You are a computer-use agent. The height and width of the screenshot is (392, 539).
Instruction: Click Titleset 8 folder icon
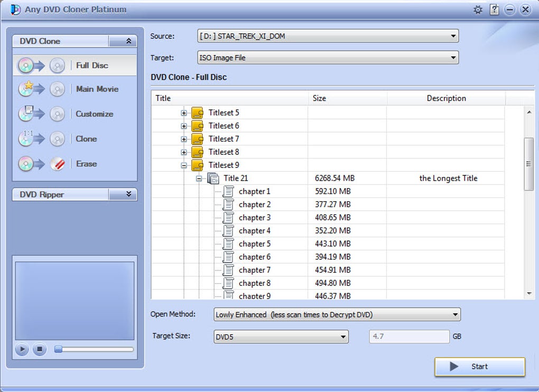(x=197, y=152)
